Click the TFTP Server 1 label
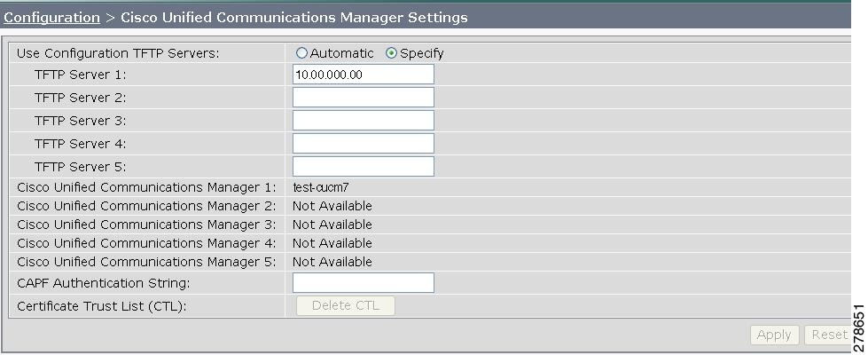 click(x=81, y=75)
